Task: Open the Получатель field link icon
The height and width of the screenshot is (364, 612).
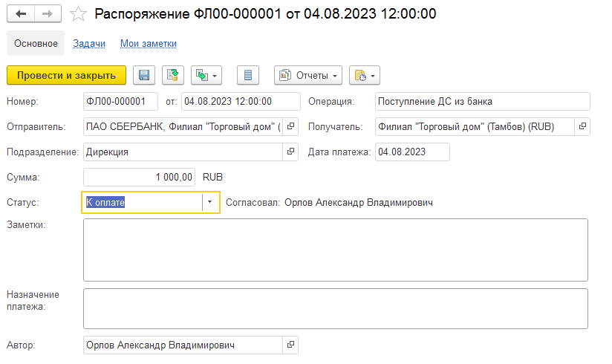Action: coord(582,126)
